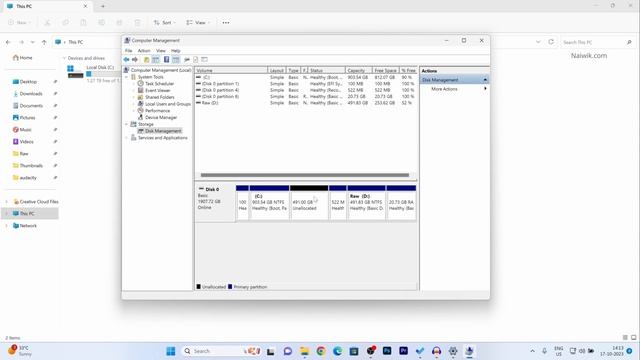Click the Show/Hide Action Pane toolbar icon
640x360 pixels.
click(x=176, y=60)
